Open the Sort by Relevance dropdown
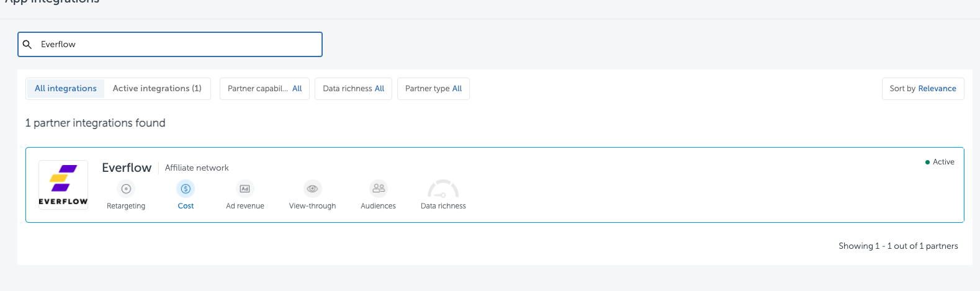 923,89
